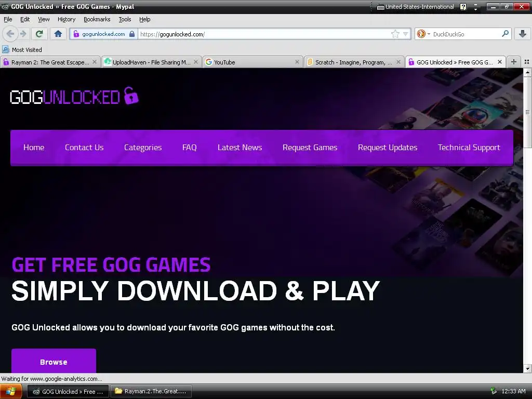Switch to the Scratch tab
Image resolution: width=532 pixels, height=399 pixels.
coord(354,62)
